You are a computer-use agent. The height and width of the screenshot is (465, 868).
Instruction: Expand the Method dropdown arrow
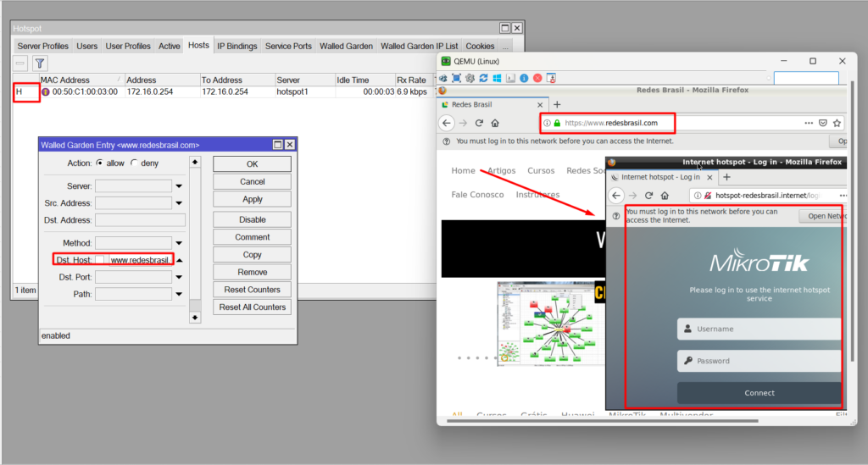click(x=179, y=243)
